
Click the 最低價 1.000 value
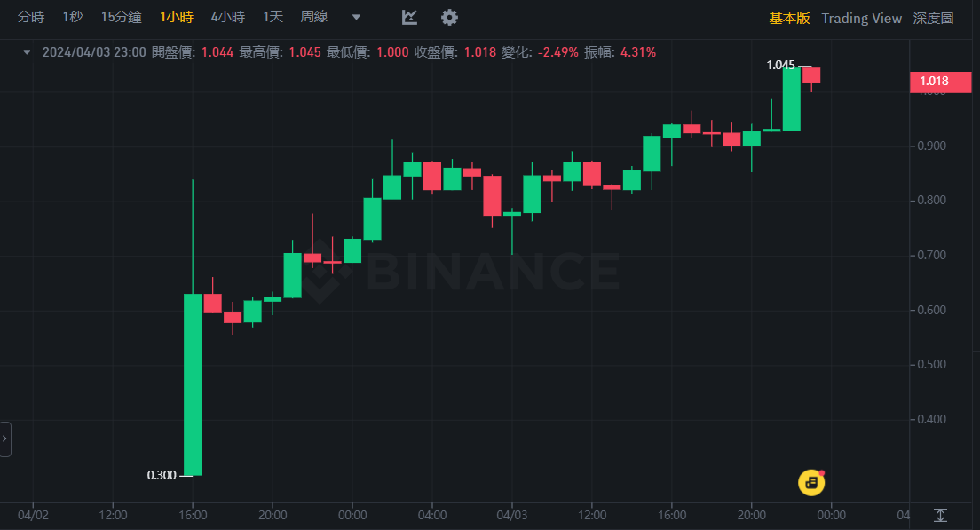(392, 52)
